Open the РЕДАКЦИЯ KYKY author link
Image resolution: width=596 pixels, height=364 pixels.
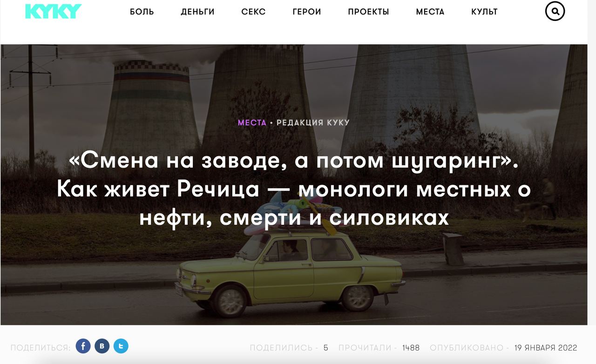point(313,123)
